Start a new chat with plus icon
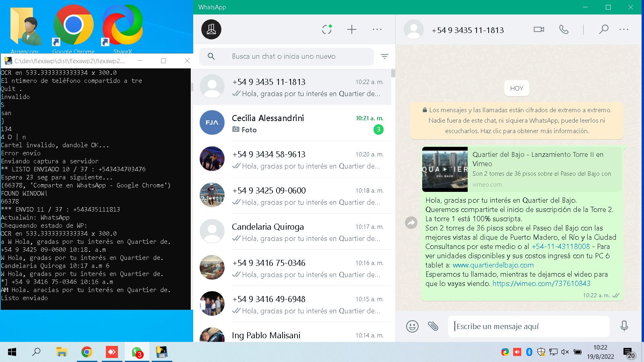This screenshot has width=644, height=362. click(x=352, y=29)
